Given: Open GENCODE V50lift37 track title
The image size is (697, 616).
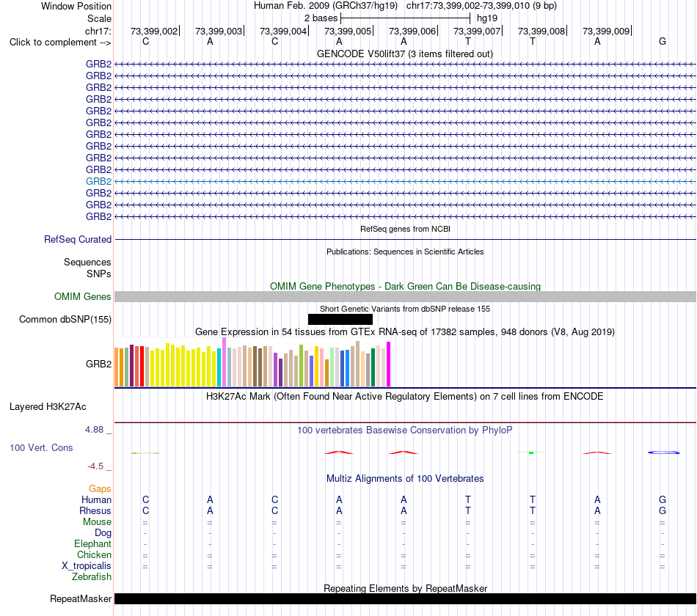Looking at the screenshot, I should click(404, 54).
